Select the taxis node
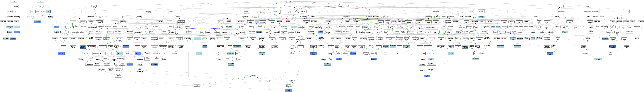This screenshot has height=92, width=644. click(x=262, y=17)
